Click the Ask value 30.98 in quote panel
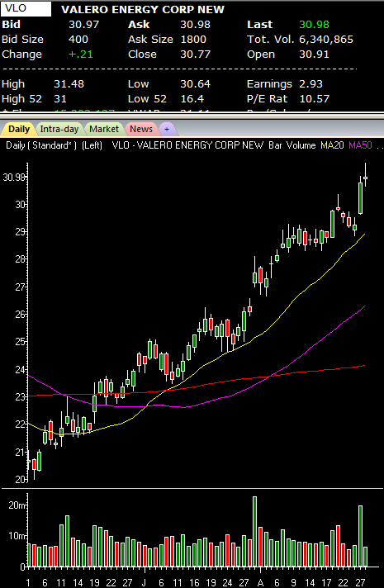This screenshot has height=588, width=384. click(x=195, y=25)
